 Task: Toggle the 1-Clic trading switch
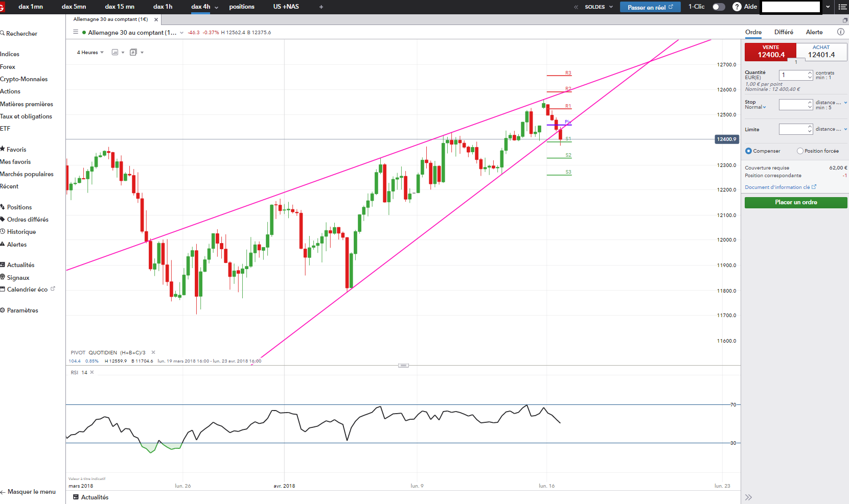pos(719,7)
